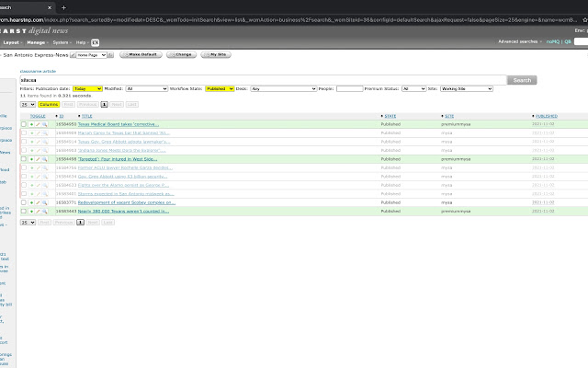The width and height of the screenshot is (588, 368).
Task: Click the pencil icon for Fights over the Alamo row
Action: (38, 185)
